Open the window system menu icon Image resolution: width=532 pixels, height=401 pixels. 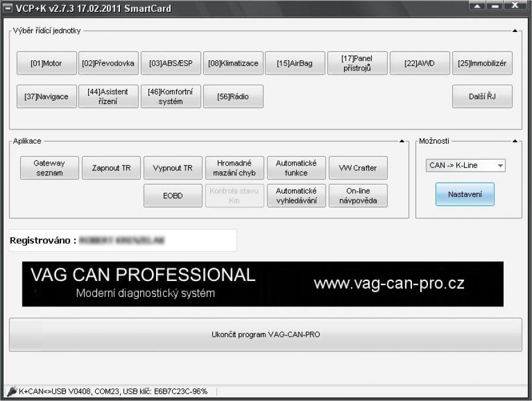click(8, 8)
